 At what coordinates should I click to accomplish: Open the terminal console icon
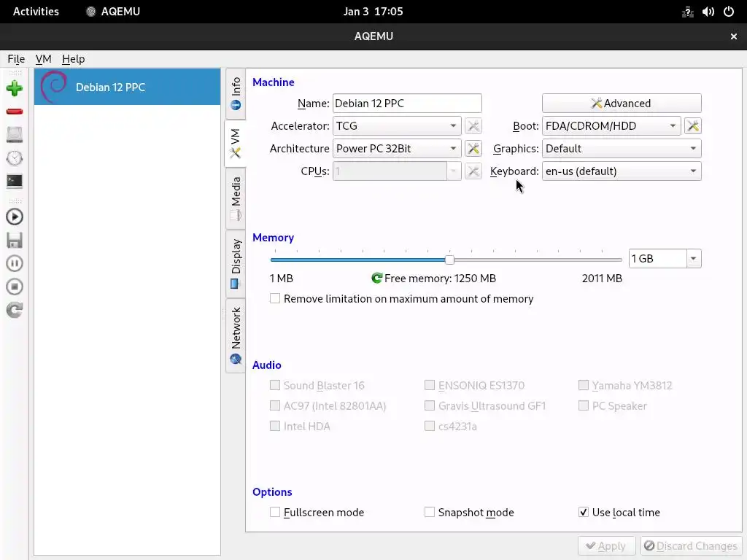coord(15,182)
